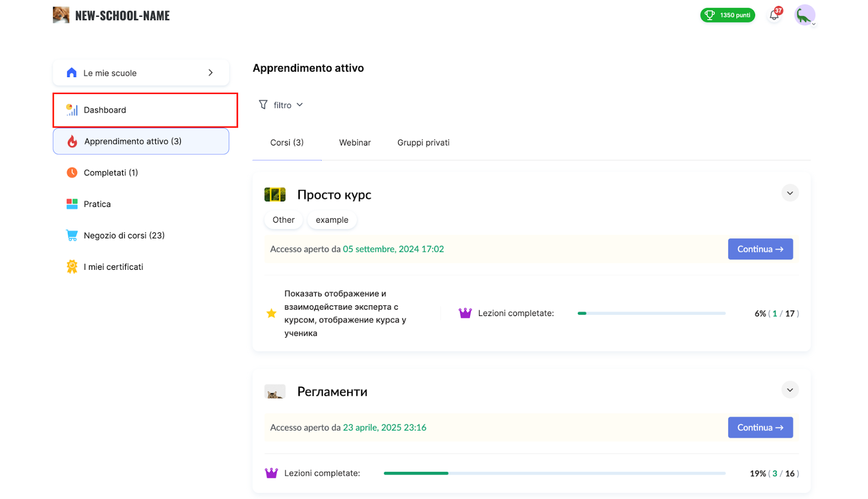The width and height of the screenshot is (868, 499).
Task: Switch to the Webinar tab
Action: point(355,143)
